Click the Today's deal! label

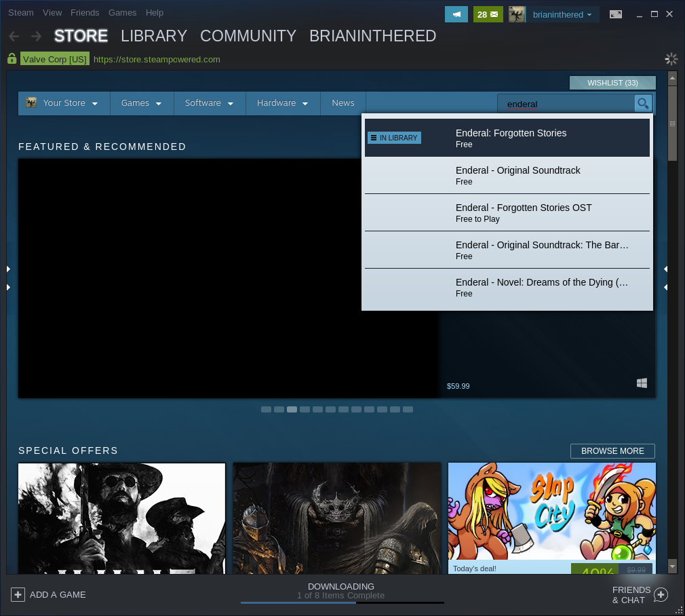tap(475, 569)
